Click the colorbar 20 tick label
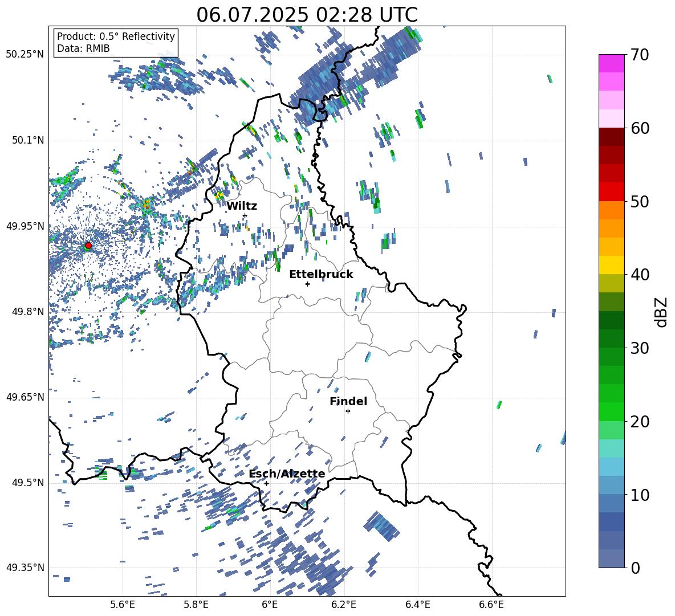The height and width of the screenshot is (616, 675). pyautogui.click(x=640, y=422)
